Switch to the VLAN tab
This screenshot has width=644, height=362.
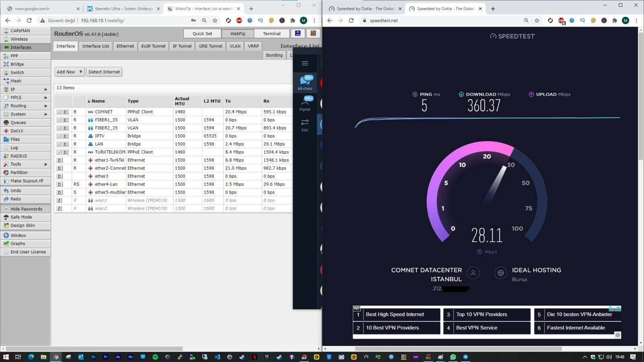[235, 46]
